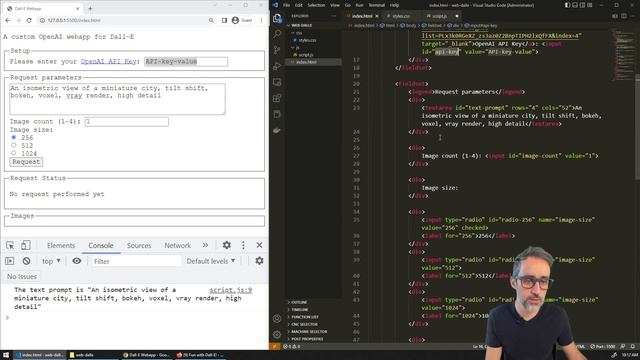Open the File menu in VS Code

pos(287,5)
